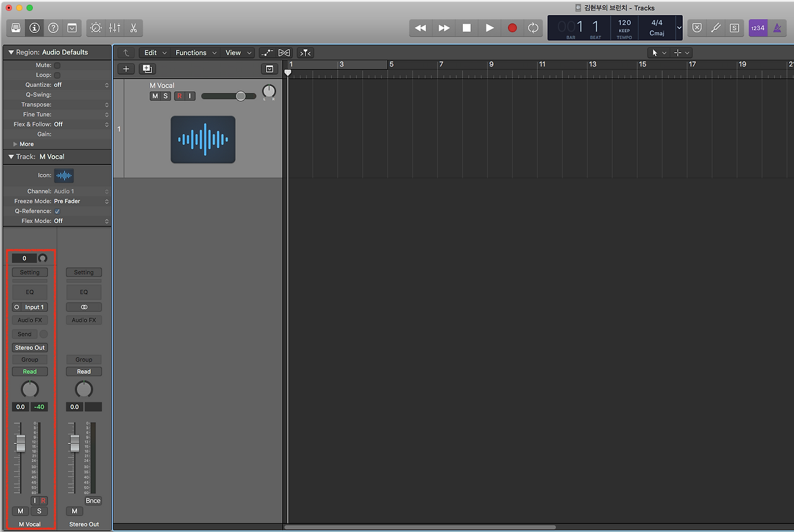Screen dimensions: 794x532
Task: Open the Mixer with the faders icon
Action: (x=114, y=28)
